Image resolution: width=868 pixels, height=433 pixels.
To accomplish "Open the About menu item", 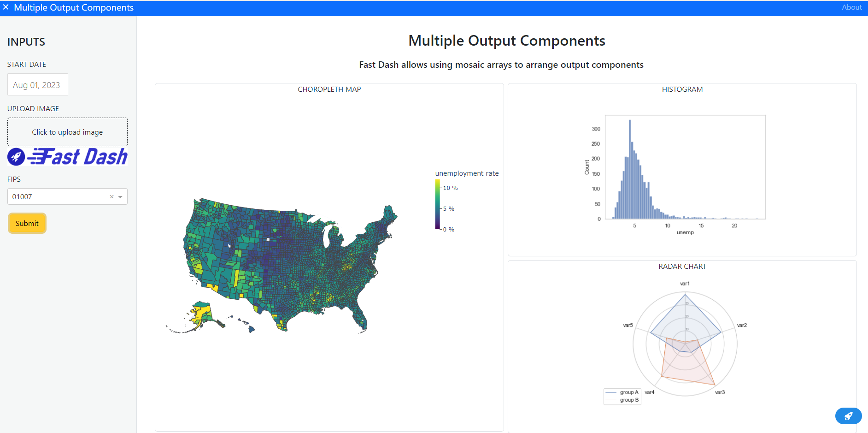I will click(x=851, y=7).
